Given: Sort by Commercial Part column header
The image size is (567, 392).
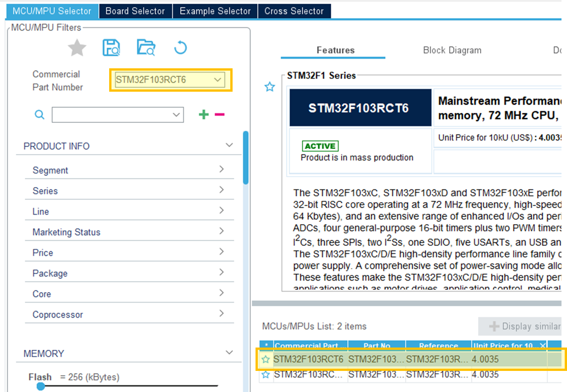Looking at the screenshot, I should coord(311,346).
